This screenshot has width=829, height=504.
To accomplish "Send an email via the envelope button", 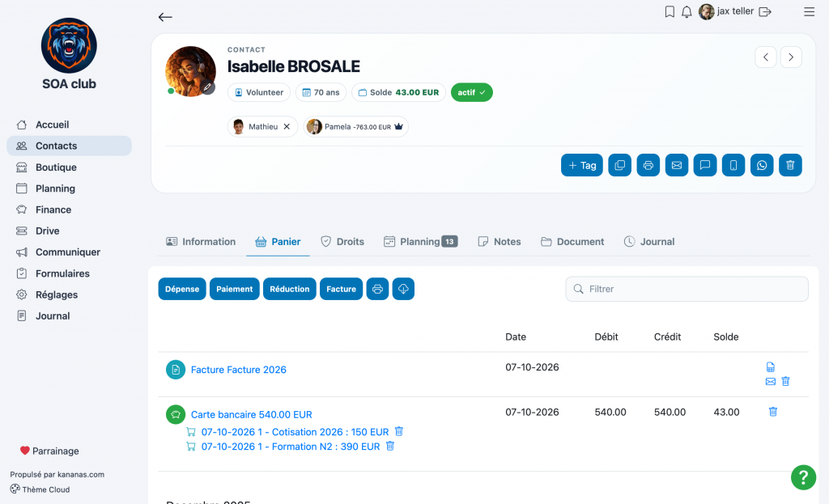I will pos(677,165).
